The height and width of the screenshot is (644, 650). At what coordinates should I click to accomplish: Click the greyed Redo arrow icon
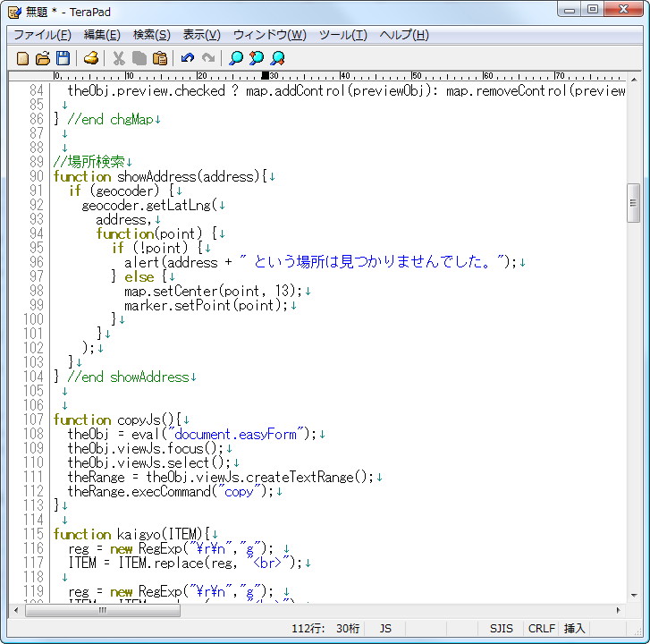(208, 57)
